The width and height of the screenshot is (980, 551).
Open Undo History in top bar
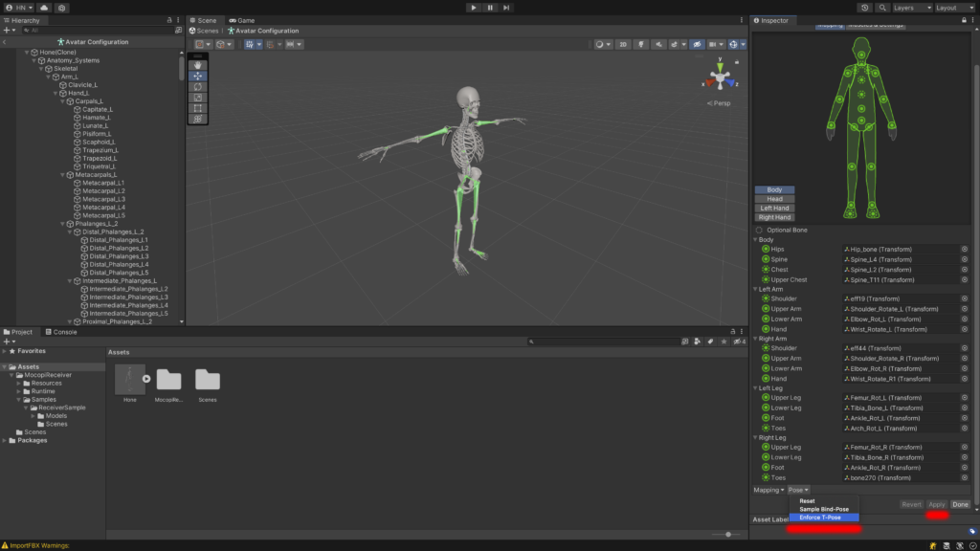tap(865, 8)
